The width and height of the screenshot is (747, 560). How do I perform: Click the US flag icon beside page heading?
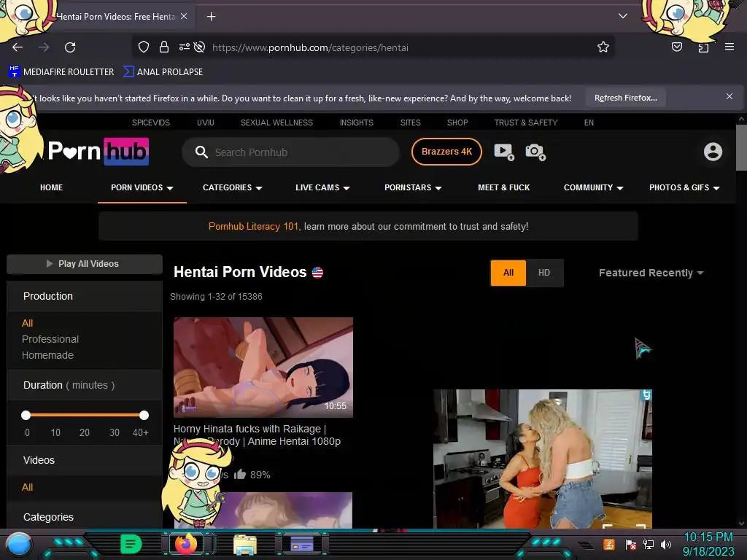coord(317,273)
